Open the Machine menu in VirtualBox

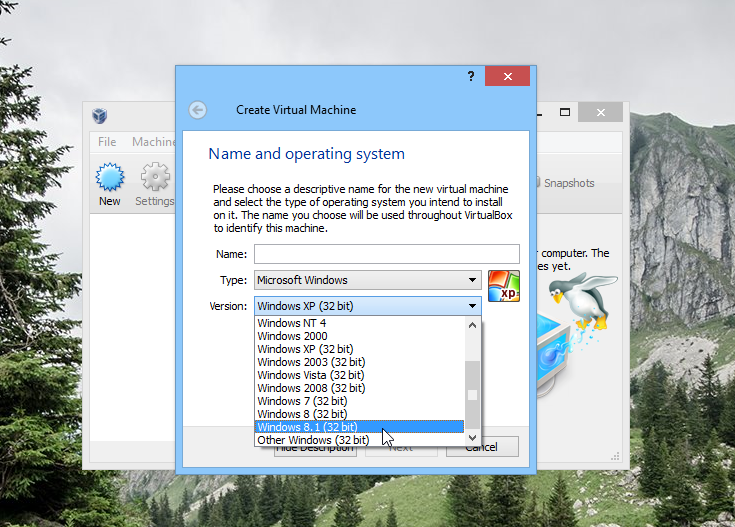click(x=154, y=142)
